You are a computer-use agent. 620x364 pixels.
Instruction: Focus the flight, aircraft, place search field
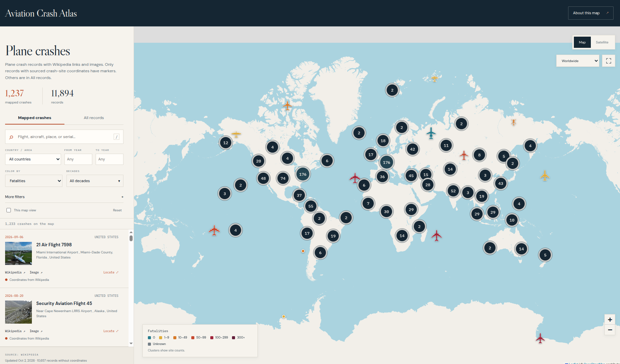pyautogui.click(x=64, y=137)
